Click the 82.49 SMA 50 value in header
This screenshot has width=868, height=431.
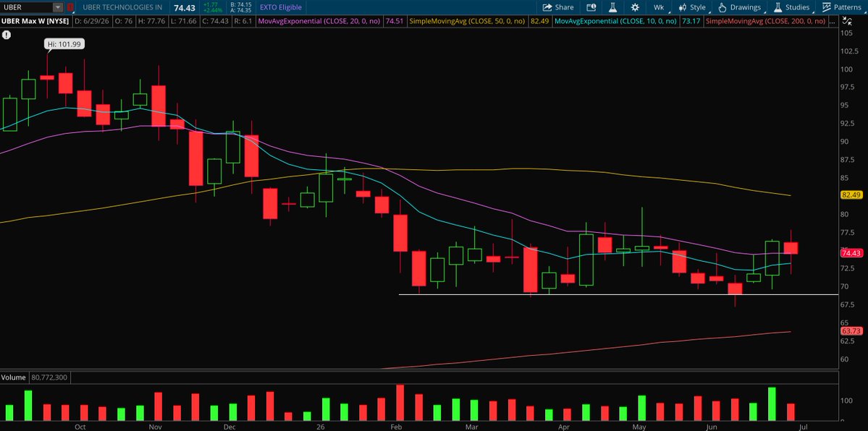click(x=539, y=21)
